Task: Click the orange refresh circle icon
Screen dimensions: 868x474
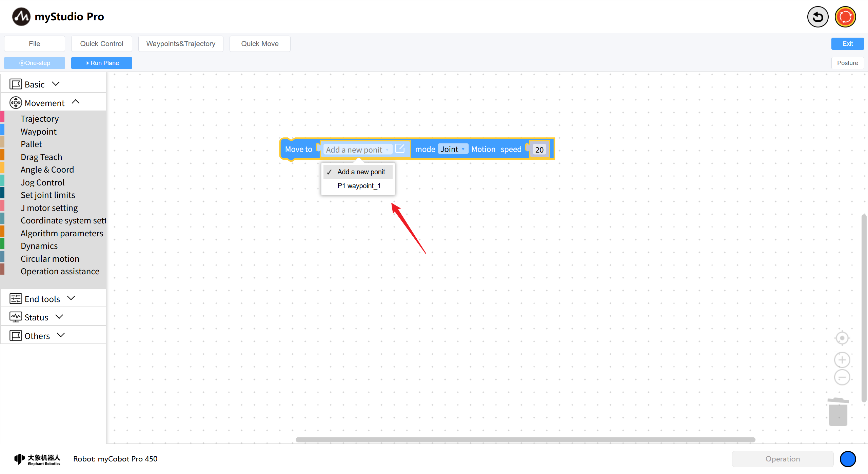Action: 845,17
